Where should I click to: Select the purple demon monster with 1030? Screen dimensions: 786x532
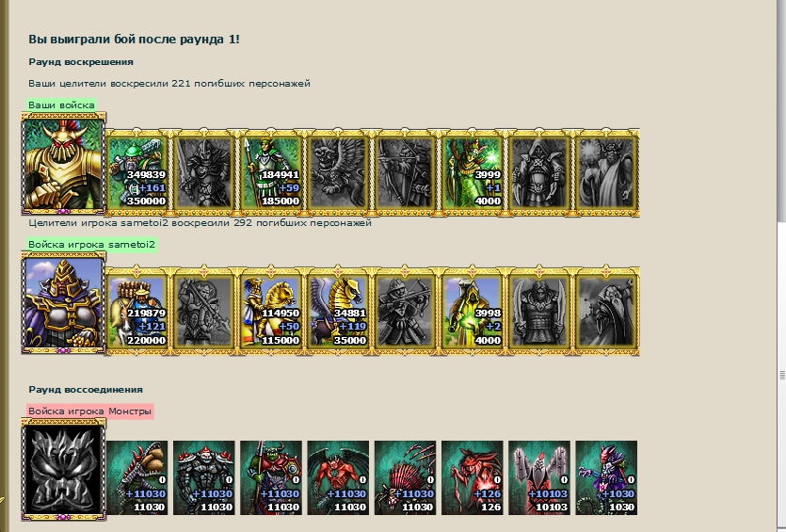coord(606,477)
